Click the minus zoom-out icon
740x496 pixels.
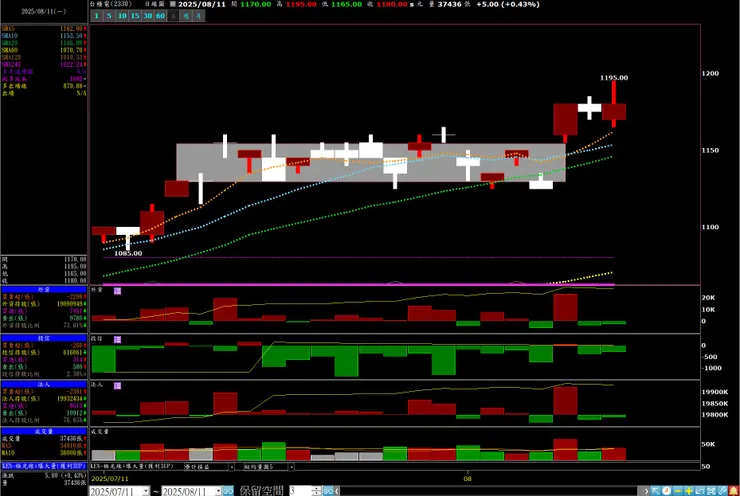point(678,491)
